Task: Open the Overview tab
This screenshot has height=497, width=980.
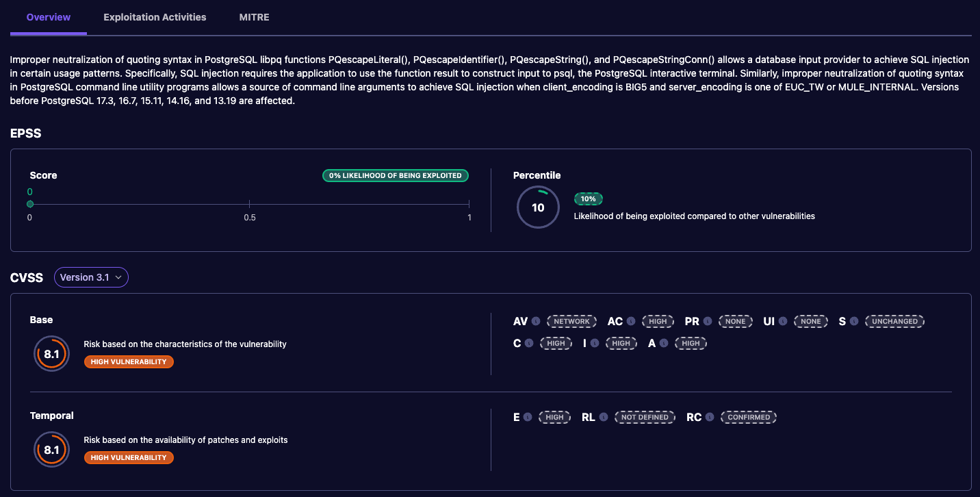Action: pyautogui.click(x=49, y=17)
